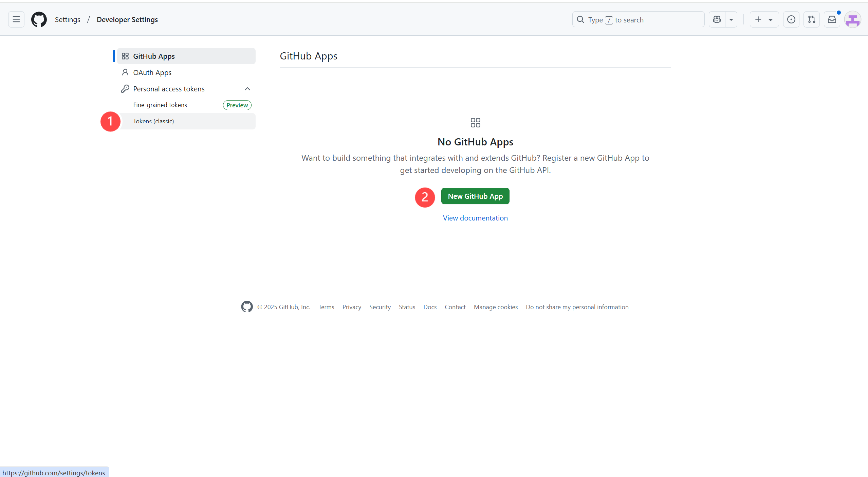Open the notifications inbox icon
868x477 pixels.
(x=832, y=19)
